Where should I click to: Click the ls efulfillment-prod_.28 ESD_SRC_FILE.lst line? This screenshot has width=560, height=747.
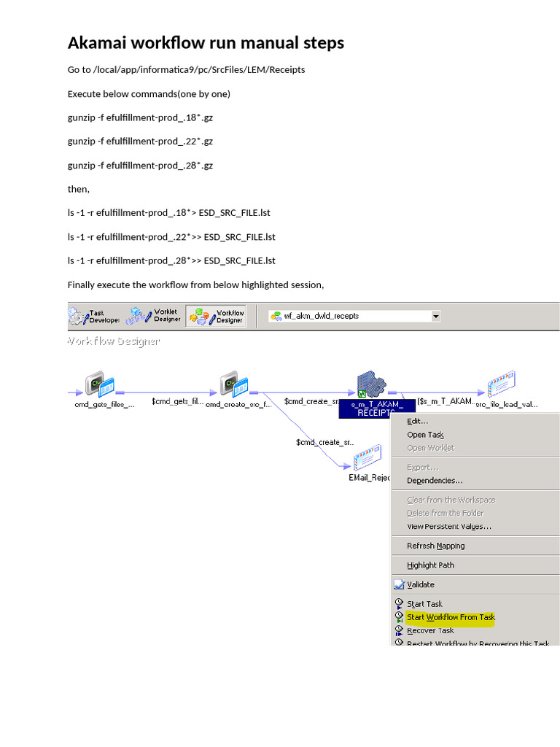click(x=171, y=260)
